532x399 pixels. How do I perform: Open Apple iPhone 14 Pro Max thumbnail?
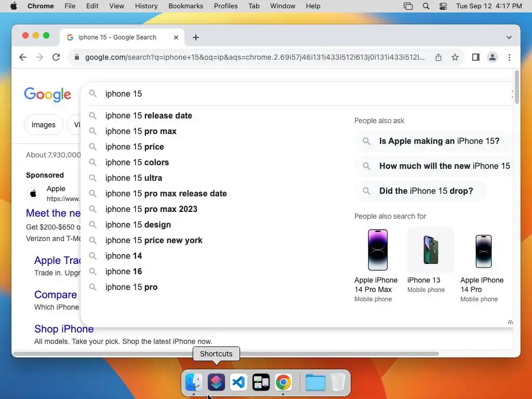(378, 250)
